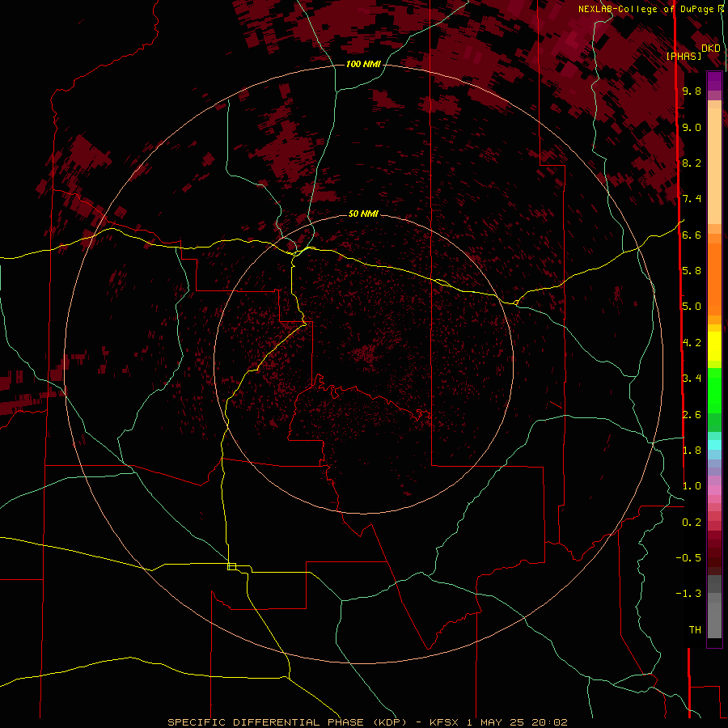Click the 4.2 value on the legend
The height and width of the screenshot is (728, 728).
pyautogui.click(x=692, y=343)
